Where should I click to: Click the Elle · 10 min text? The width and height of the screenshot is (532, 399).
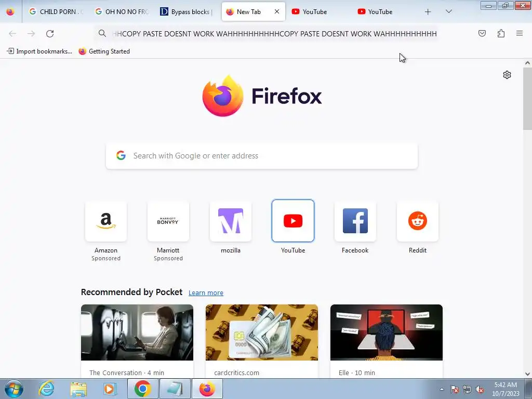coord(357,373)
